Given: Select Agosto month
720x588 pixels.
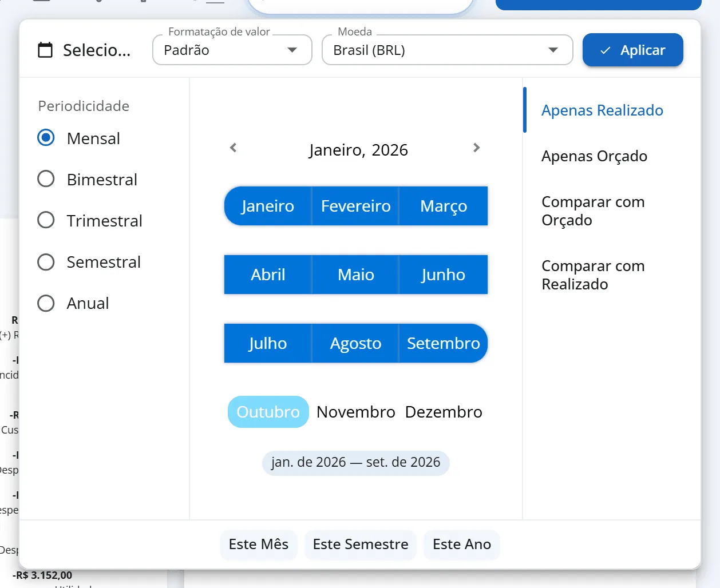Looking at the screenshot, I should pyautogui.click(x=356, y=343).
